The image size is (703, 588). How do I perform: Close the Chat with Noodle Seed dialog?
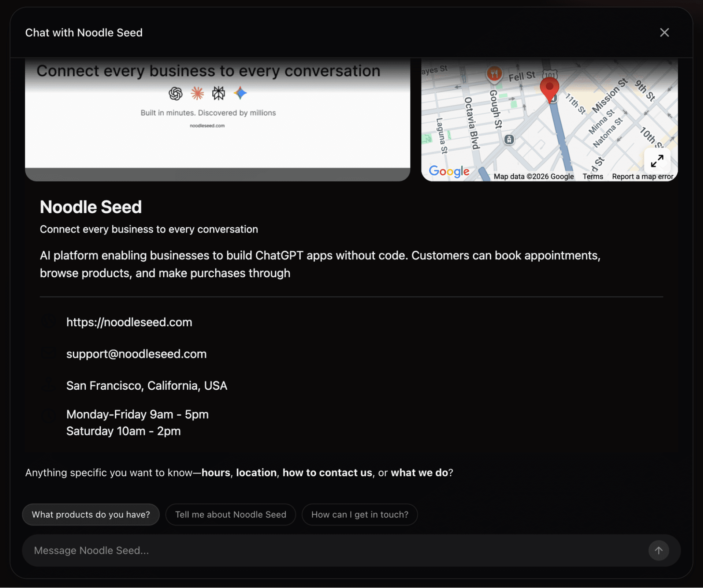[664, 33]
